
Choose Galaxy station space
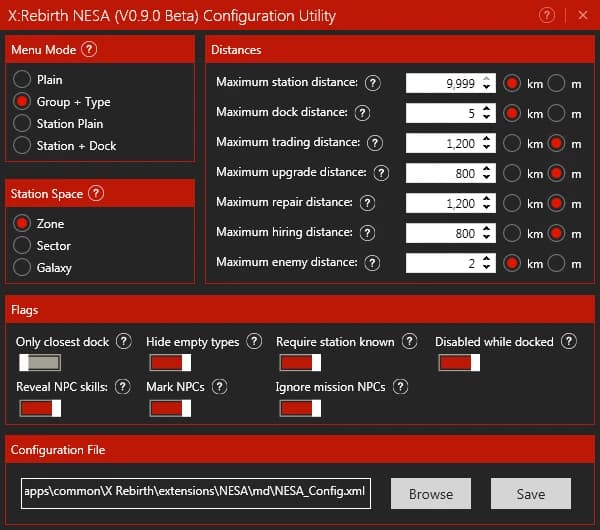pyautogui.click(x=22, y=267)
